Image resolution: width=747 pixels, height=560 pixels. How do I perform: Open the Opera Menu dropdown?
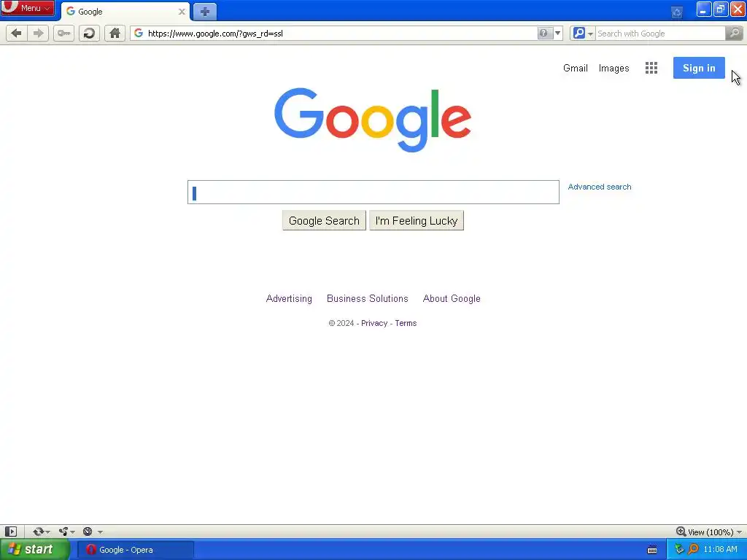click(x=28, y=8)
